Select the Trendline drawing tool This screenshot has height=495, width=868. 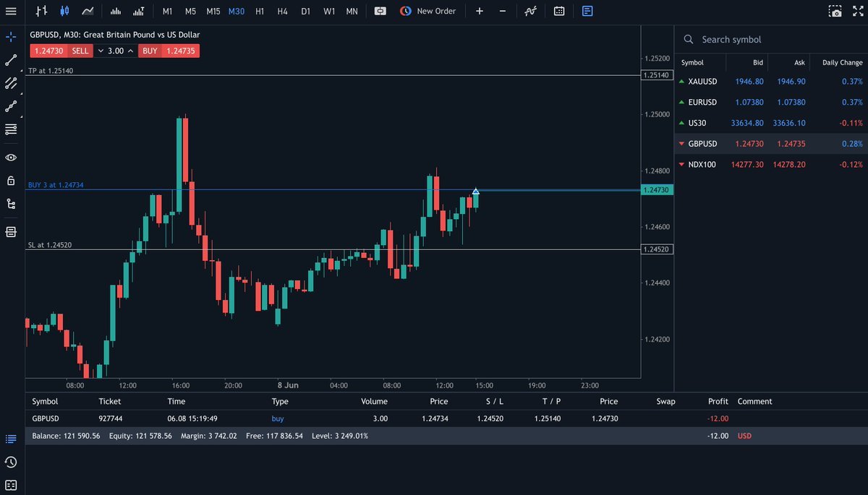pos(10,59)
